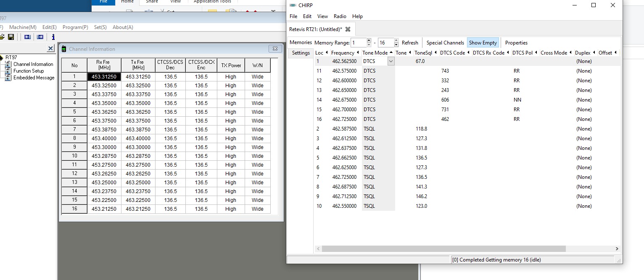Click ToneSql 146.2 for memory 9
Viewport: 644px width, 280px height.
tap(421, 196)
